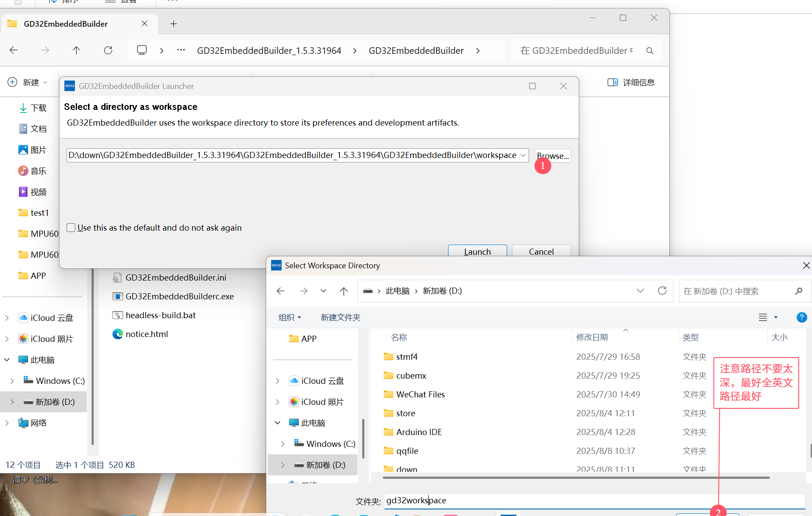The width and height of the screenshot is (812, 516).
Task: Expand iCloud 云盘 in workspace dialog tree
Action: (278, 381)
